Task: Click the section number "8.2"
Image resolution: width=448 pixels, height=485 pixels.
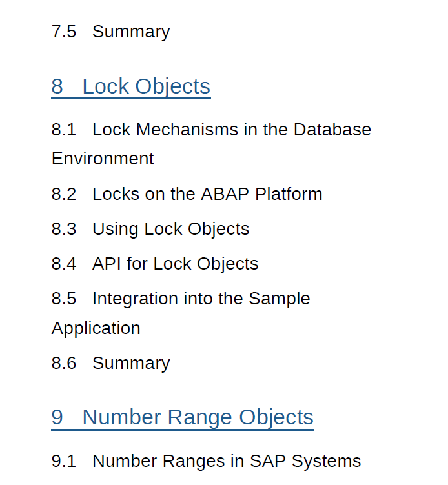Action: point(64,194)
